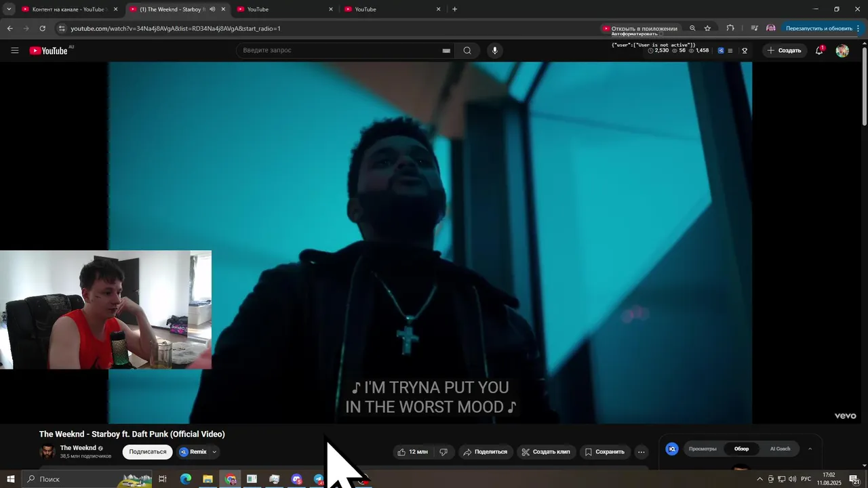Open File Explorer from taskbar

208,479
